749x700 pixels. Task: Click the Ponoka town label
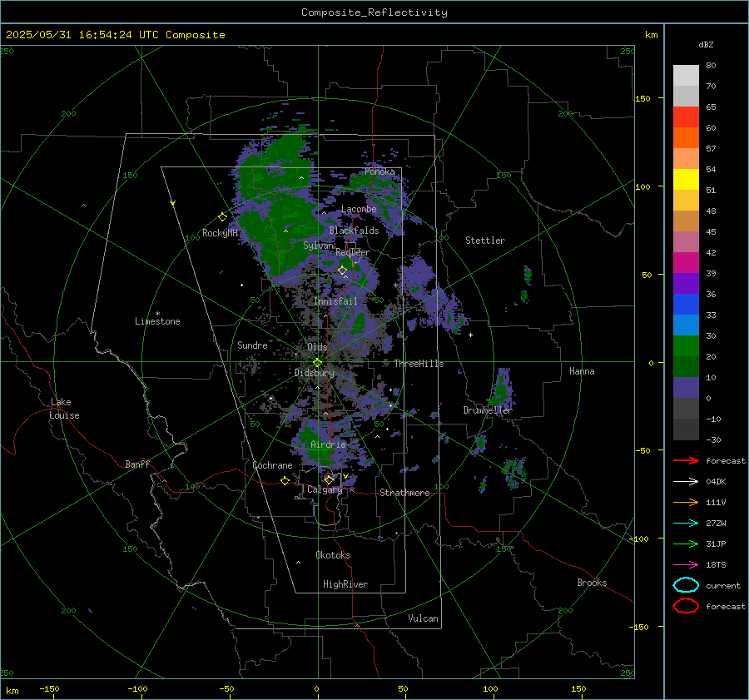(379, 171)
